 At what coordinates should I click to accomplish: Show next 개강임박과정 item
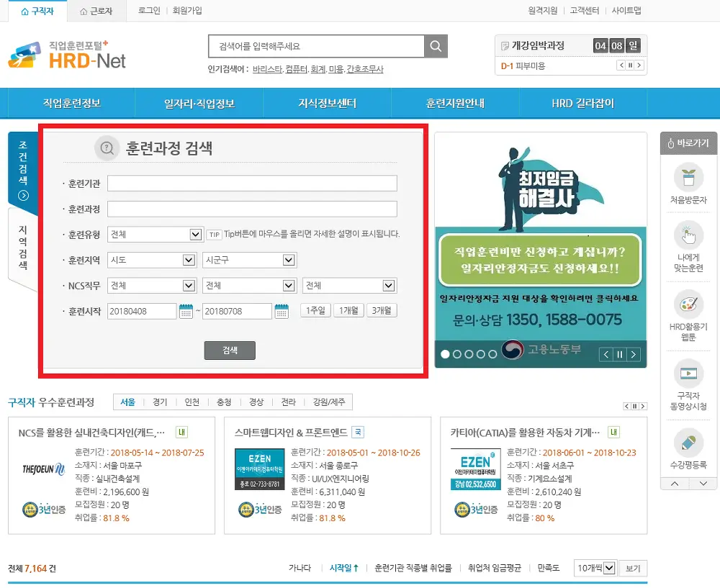pos(639,65)
